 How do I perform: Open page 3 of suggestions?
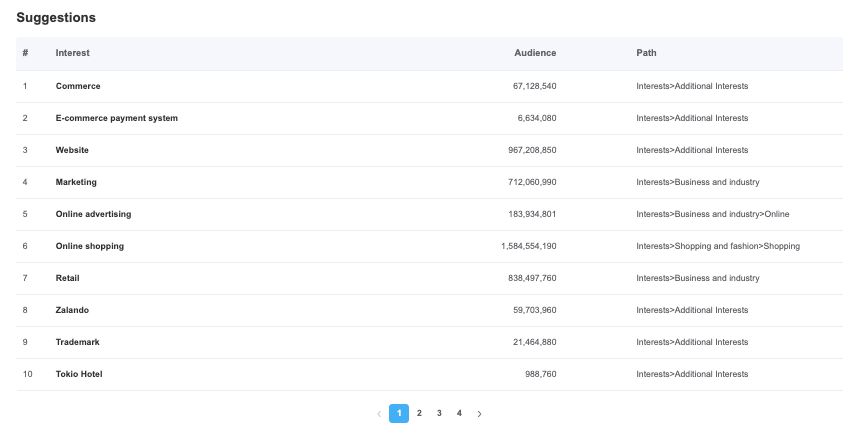[x=439, y=413]
